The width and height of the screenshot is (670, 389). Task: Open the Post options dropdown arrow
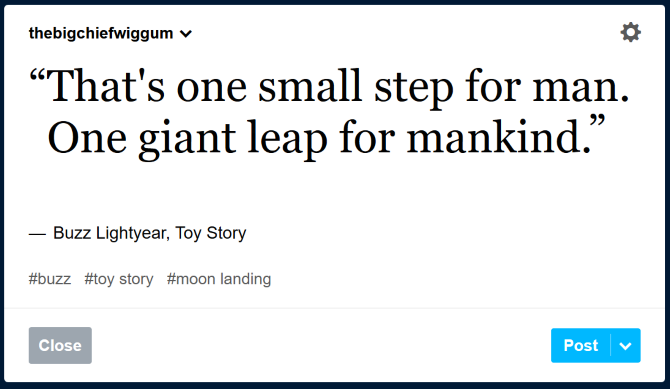[x=626, y=345]
